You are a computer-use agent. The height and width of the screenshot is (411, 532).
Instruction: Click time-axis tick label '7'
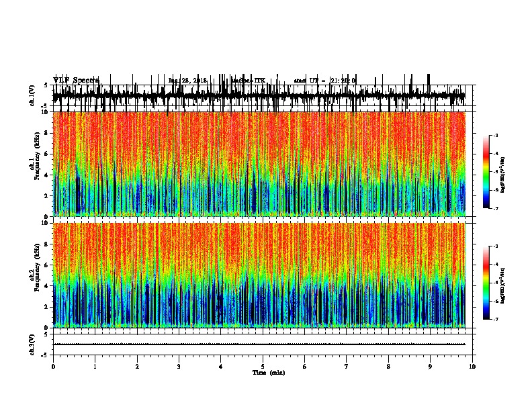pos(347,367)
